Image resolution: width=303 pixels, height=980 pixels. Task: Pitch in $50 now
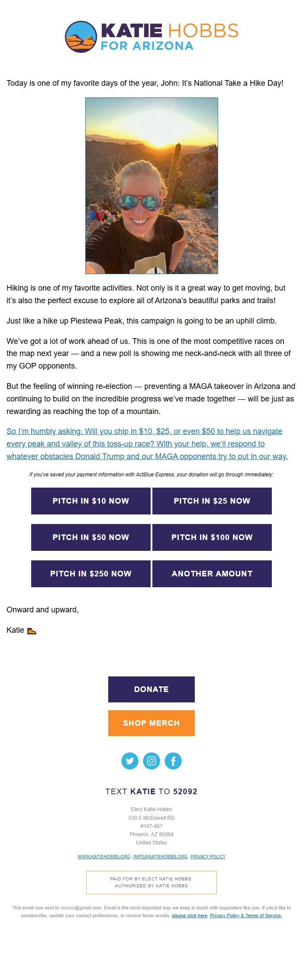pyautogui.click(x=90, y=537)
